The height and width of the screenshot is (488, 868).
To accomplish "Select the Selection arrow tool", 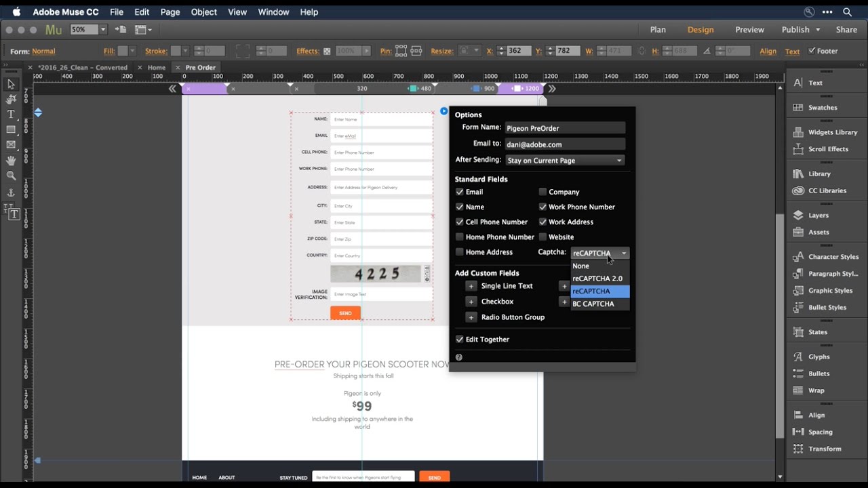I will pos(11,84).
